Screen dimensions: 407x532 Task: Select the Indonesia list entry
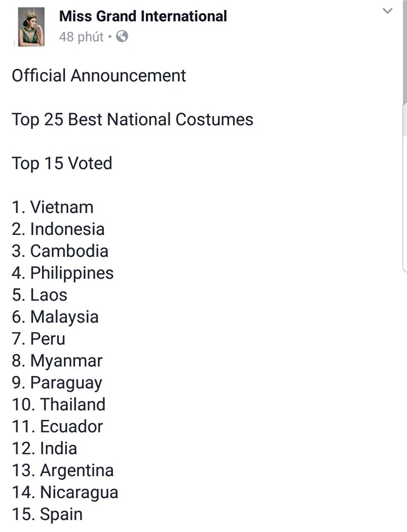click(x=57, y=229)
